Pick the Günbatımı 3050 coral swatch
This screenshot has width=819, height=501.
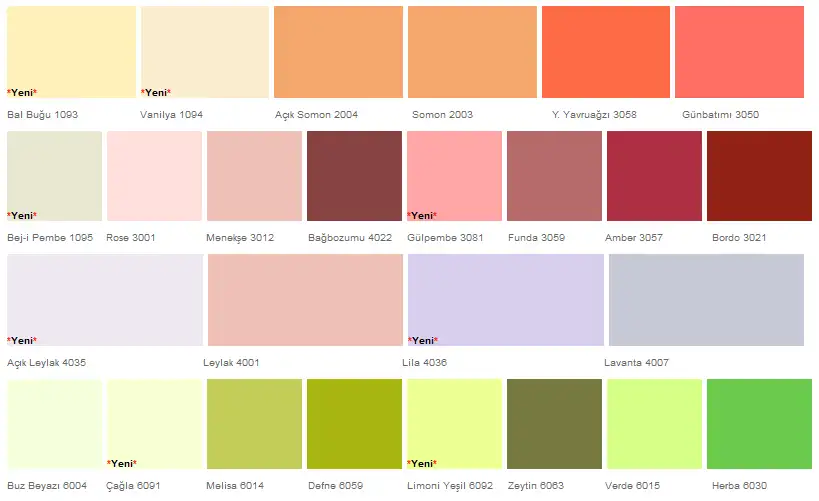pyautogui.click(x=739, y=52)
